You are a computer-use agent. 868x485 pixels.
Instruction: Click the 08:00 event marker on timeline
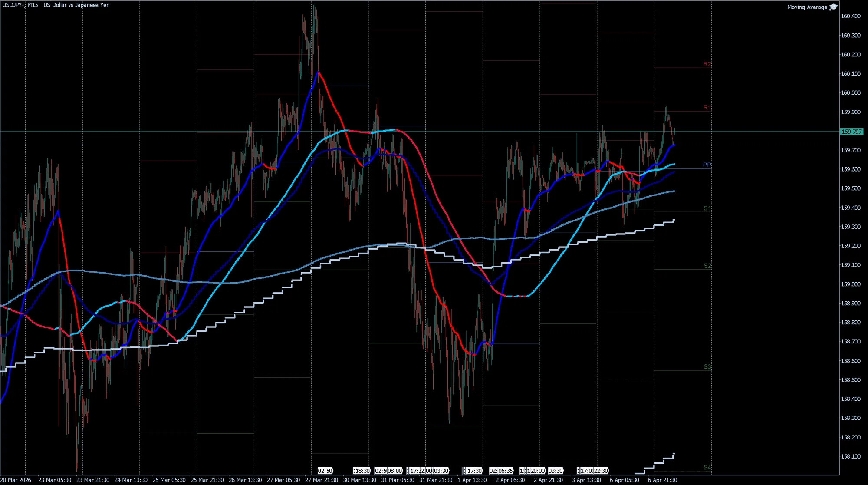pyautogui.click(x=395, y=471)
